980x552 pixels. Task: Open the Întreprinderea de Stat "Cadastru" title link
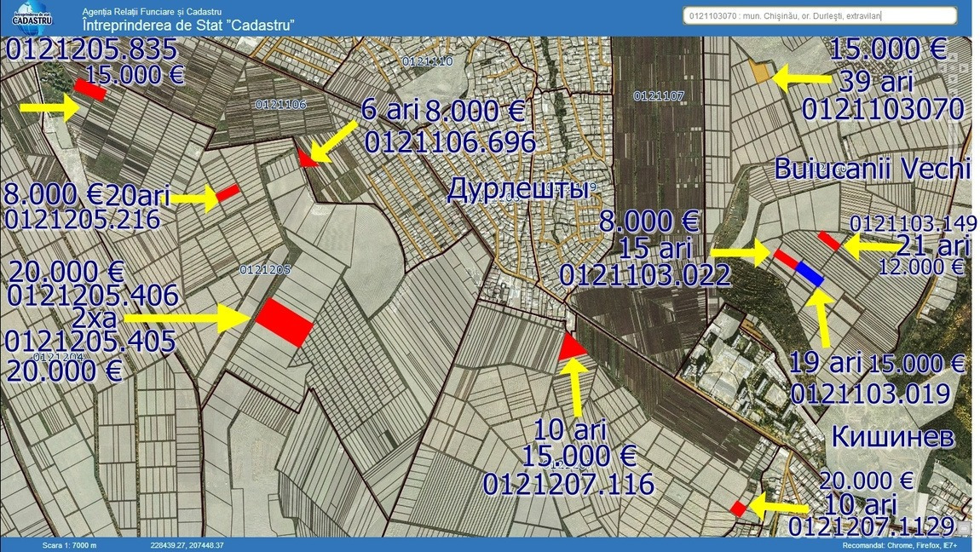point(188,26)
